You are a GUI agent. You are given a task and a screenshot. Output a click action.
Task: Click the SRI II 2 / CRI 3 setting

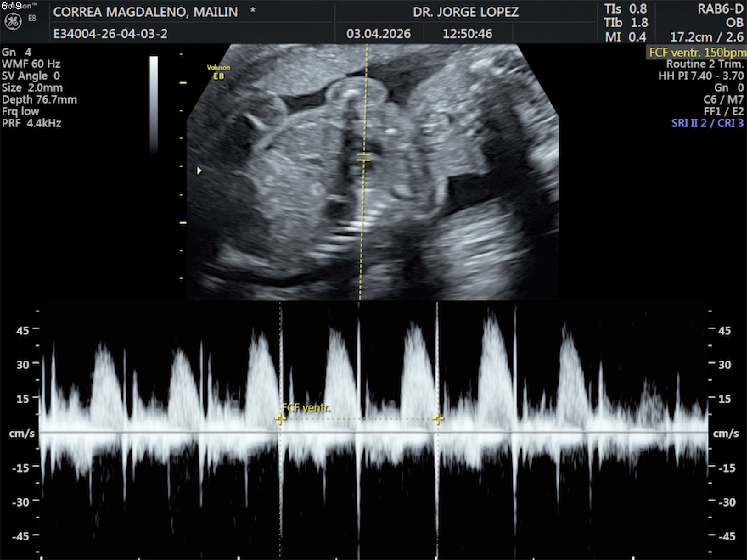pyautogui.click(x=707, y=123)
